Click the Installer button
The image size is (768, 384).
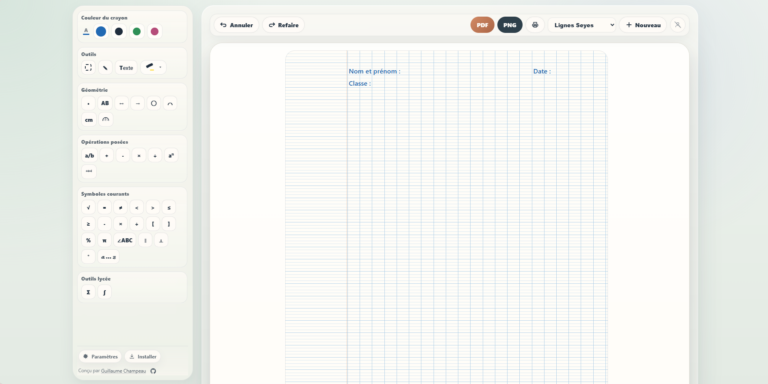coord(143,357)
